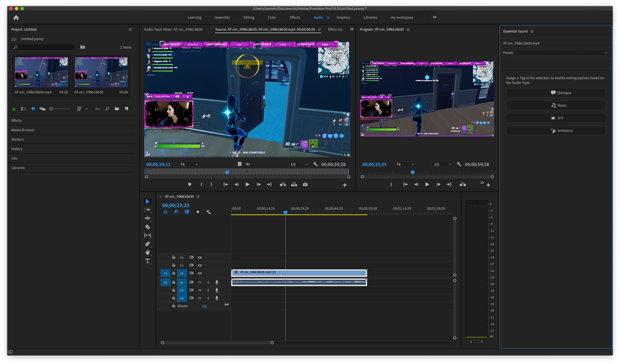Mute audio track A1
This screenshot has width=620, height=364.
coord(199,283)
